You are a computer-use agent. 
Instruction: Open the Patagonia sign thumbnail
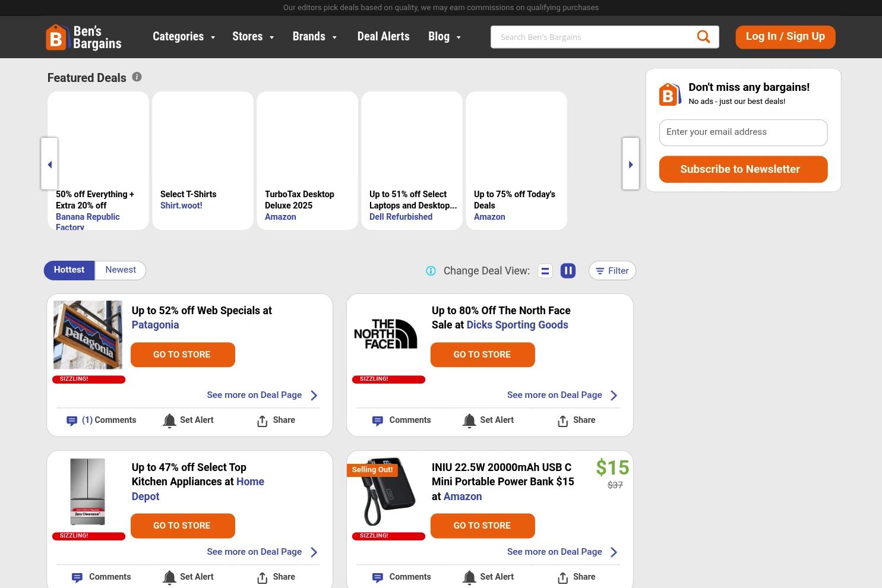88,335
